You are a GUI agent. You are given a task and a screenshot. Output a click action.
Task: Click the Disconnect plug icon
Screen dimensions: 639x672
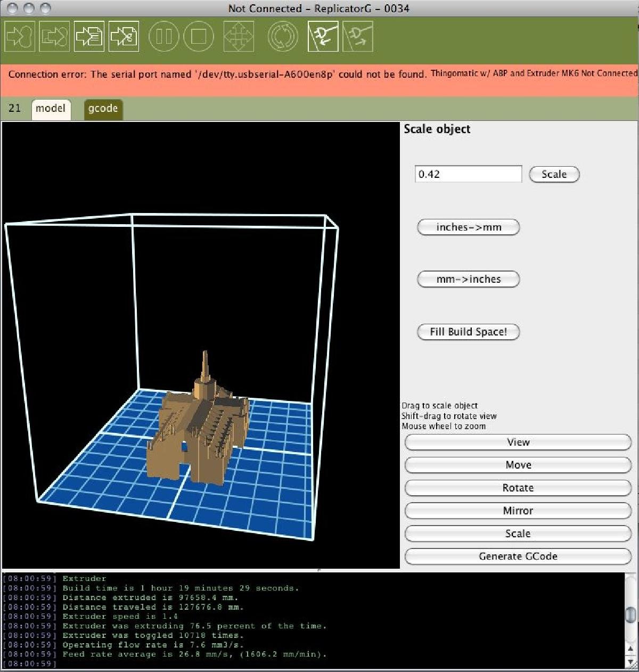358,36
